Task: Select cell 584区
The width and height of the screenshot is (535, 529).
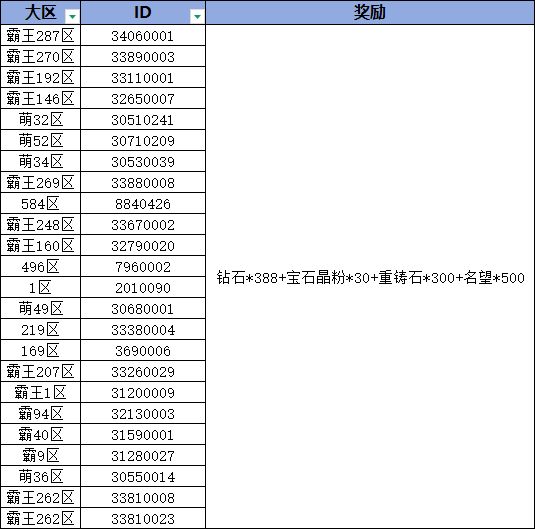Action: pos(41,203)
